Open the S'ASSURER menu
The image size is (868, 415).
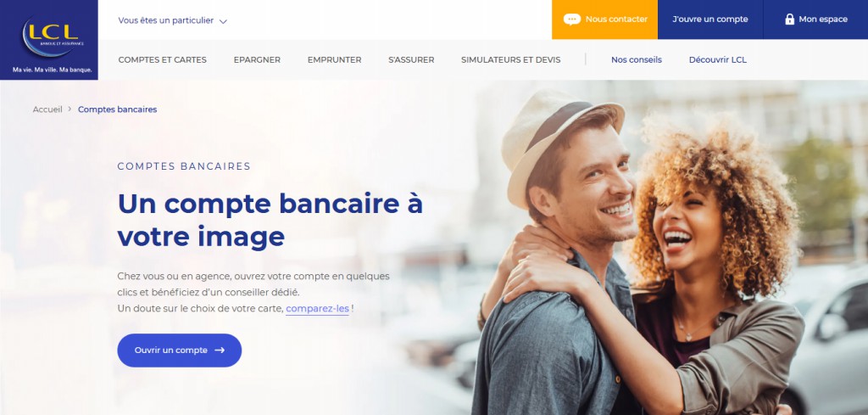click(411, 60)
